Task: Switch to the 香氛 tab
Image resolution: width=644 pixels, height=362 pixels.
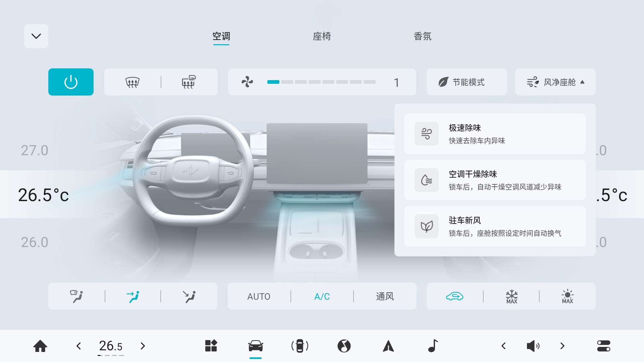Action: tap(422, 36)
